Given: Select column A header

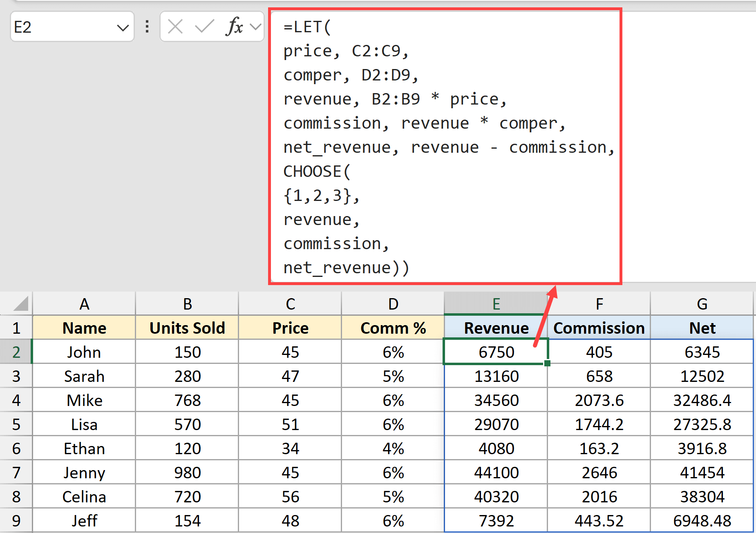Looking at the screenshot, I should point(84,303).
